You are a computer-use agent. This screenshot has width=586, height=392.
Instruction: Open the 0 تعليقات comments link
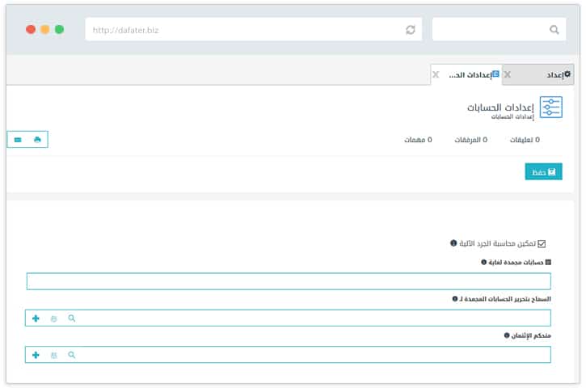(x=525, y=140)
